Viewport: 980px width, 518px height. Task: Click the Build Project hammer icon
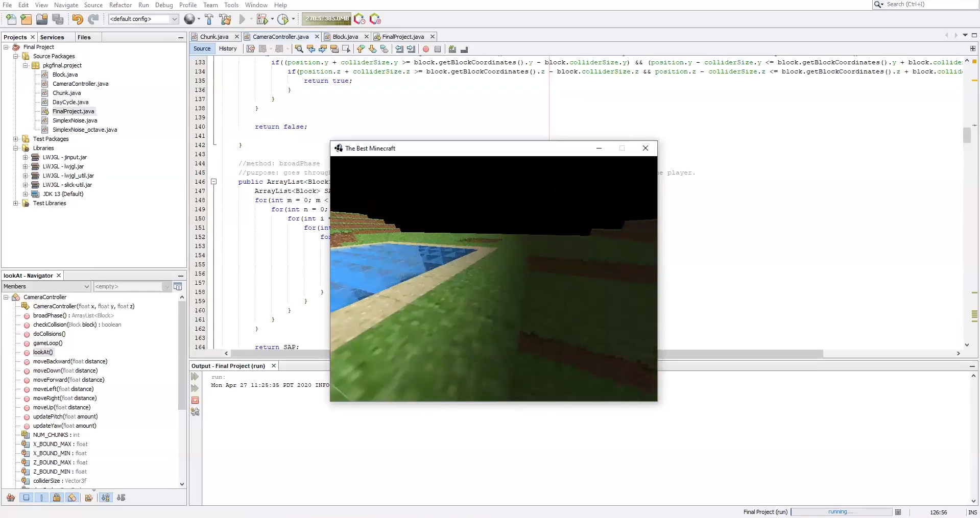(209, 19)
